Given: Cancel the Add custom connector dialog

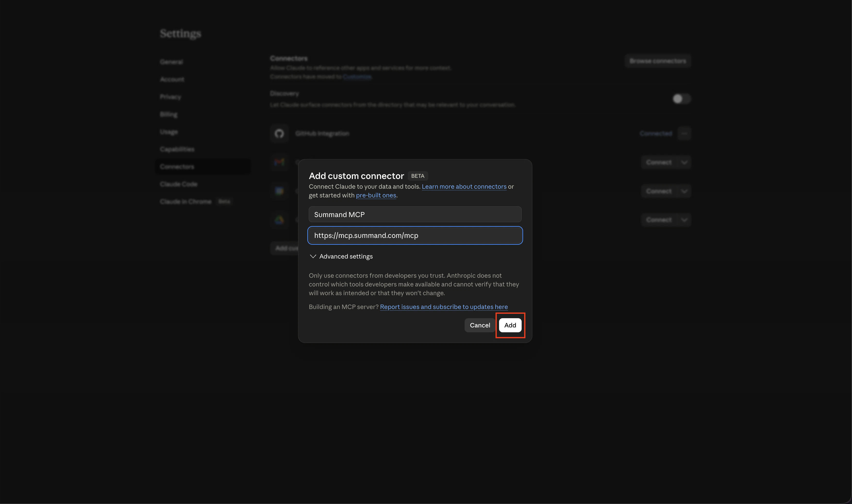Looking at the screenshot, I should click(x=480, y=325).
